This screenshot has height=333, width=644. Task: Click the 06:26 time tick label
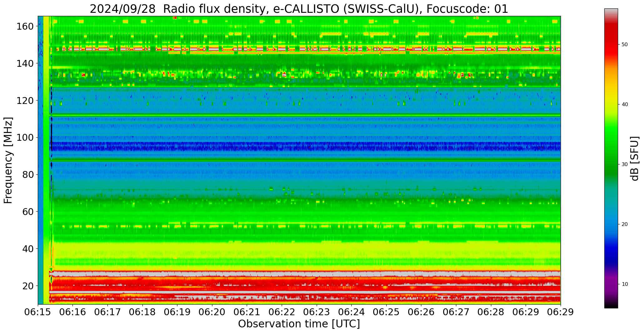tap(421, 312)
